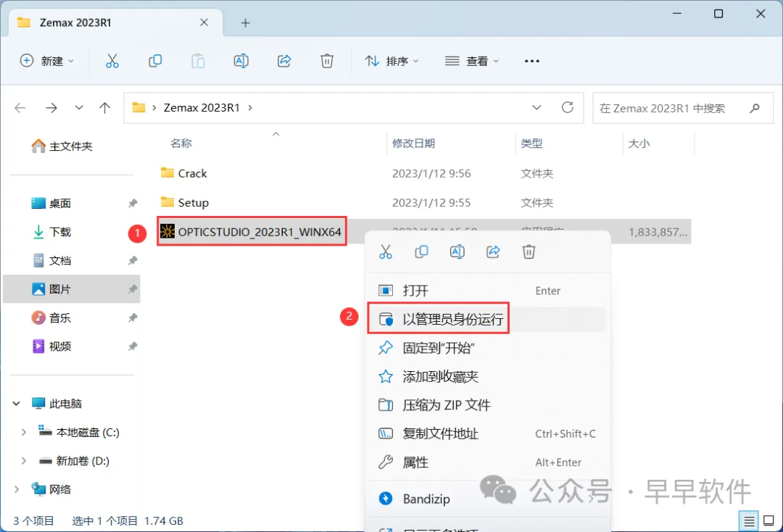783x532 pixels.
Task: Collapse the 此电脑 tree node
Action: click(17, 403)
